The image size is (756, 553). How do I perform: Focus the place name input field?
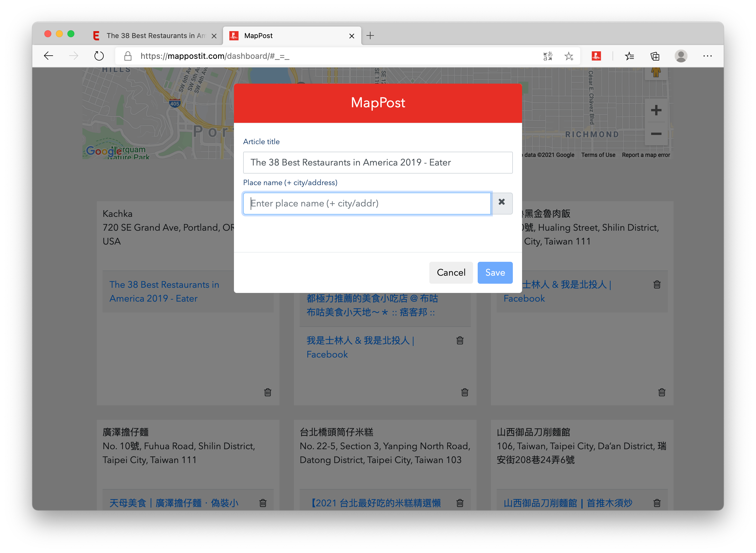coord(367,203)
